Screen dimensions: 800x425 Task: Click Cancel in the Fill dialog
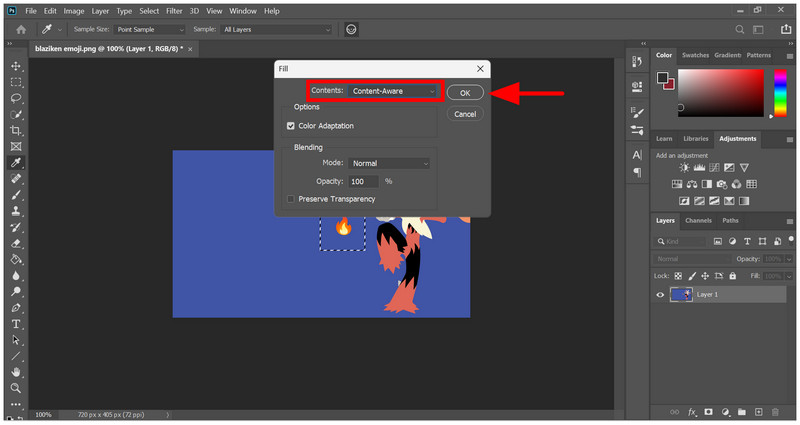tap(465, 114)
